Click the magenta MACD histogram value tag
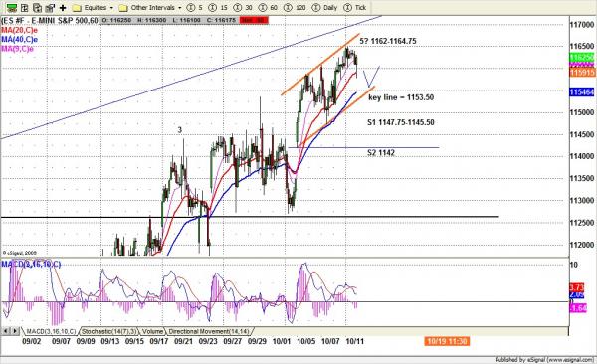The width and height of the screenshot is (597, 364). coord(577,307)
